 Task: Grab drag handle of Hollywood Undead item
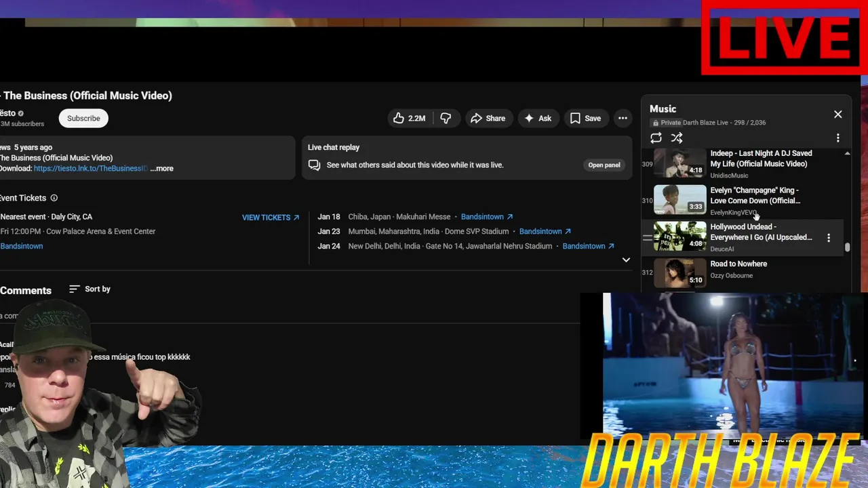pyautogui.click(x=647, y=238)
